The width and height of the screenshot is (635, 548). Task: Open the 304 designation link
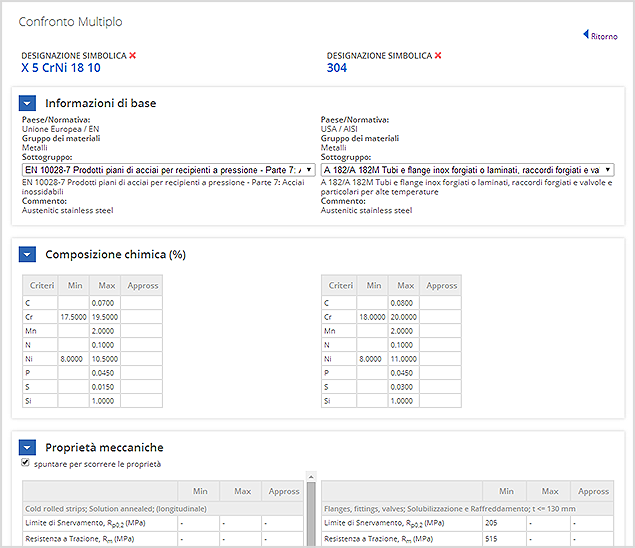pyautogui.click(x=337, y=68)
